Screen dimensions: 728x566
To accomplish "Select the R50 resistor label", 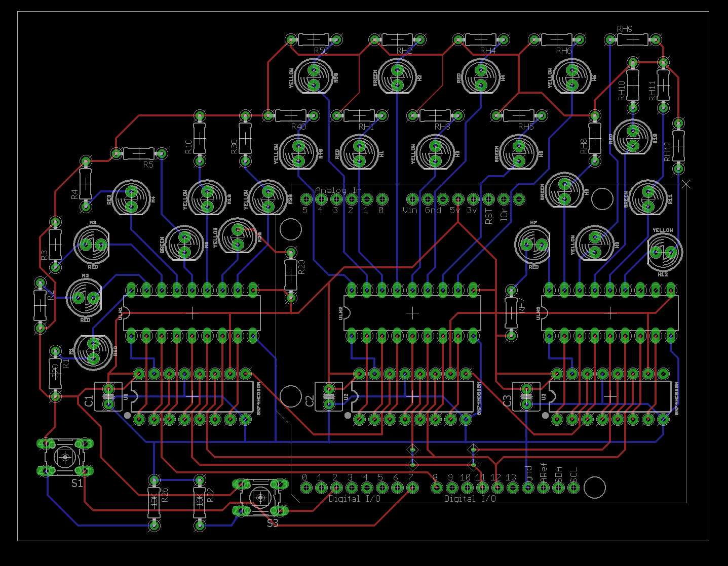I will (321, 51).
